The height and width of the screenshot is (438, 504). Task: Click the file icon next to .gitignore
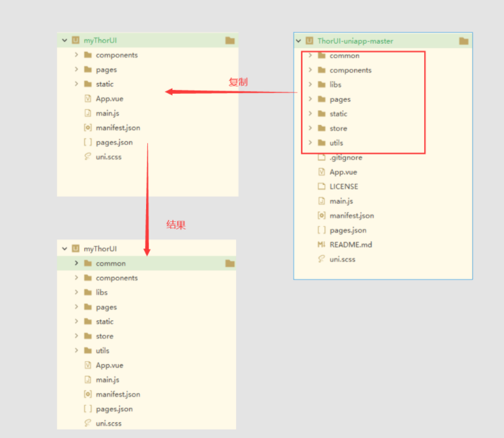320,157
